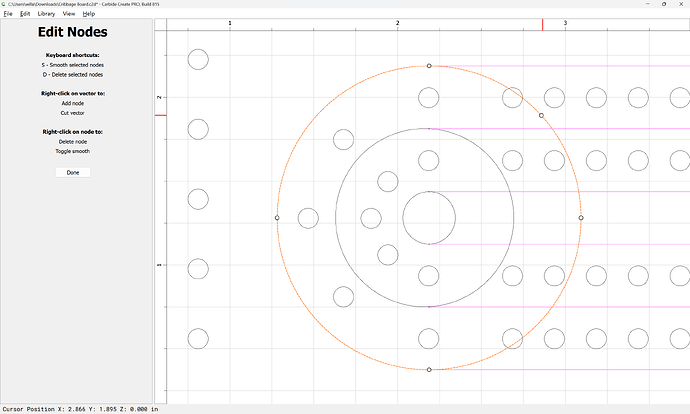Open the View menu
Viewport: 690px width, 414px height.
point(69,14)
